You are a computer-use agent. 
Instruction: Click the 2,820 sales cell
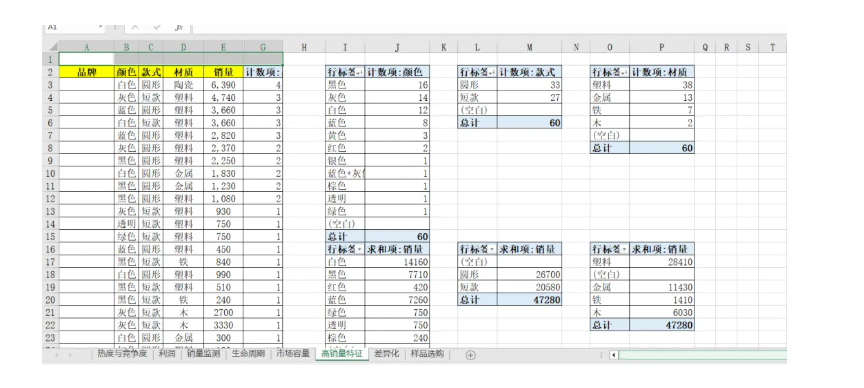(x=223, y=136)
